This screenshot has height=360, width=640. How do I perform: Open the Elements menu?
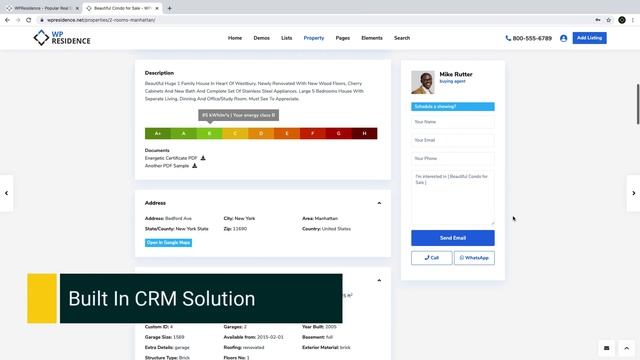372,38
